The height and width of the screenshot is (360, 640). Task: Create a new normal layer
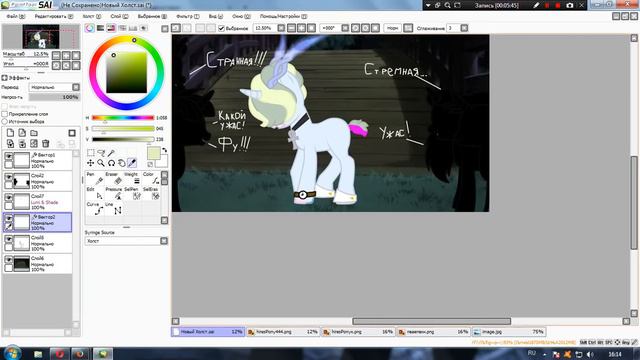[x=11, y=133]
